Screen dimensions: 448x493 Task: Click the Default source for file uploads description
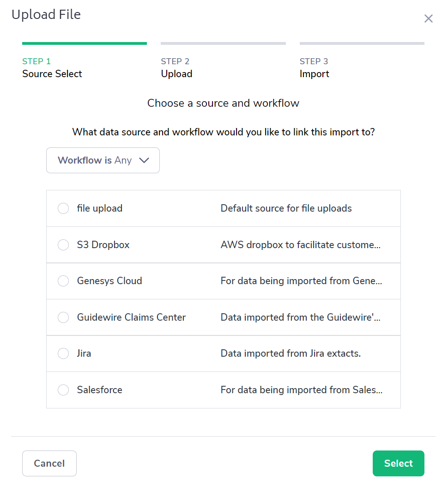point(286,208)
